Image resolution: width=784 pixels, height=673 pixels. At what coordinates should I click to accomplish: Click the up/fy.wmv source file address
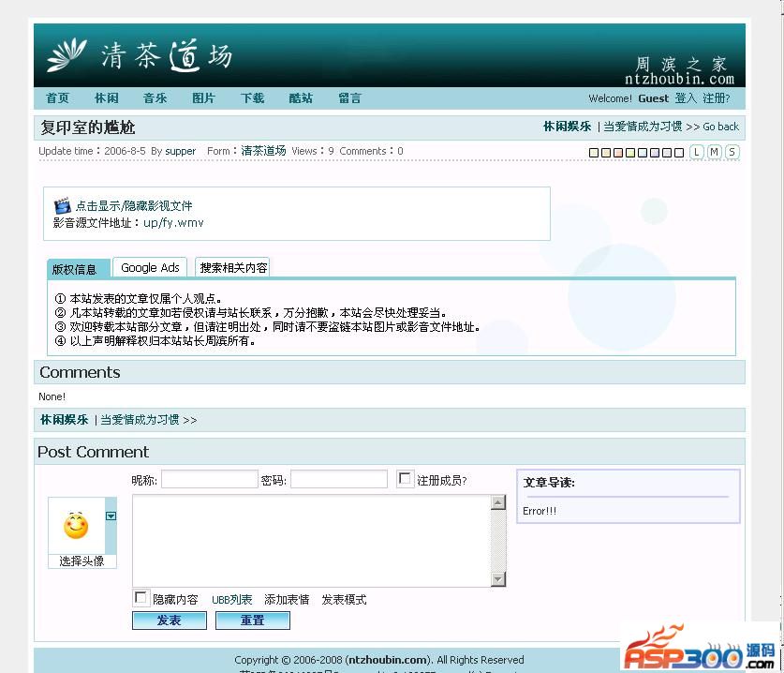tap(173, 223)
